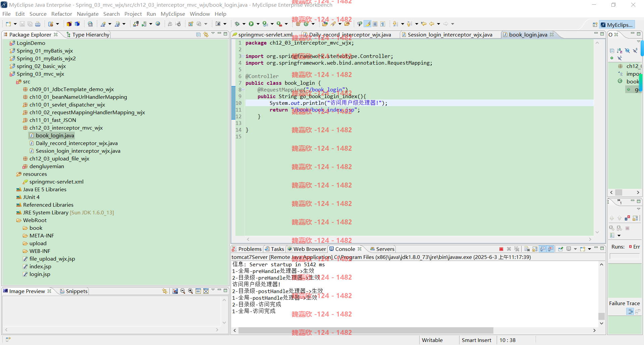Switch to the Servers tab
This screenshot has width=644, height=345.
(x=382, y=249)
